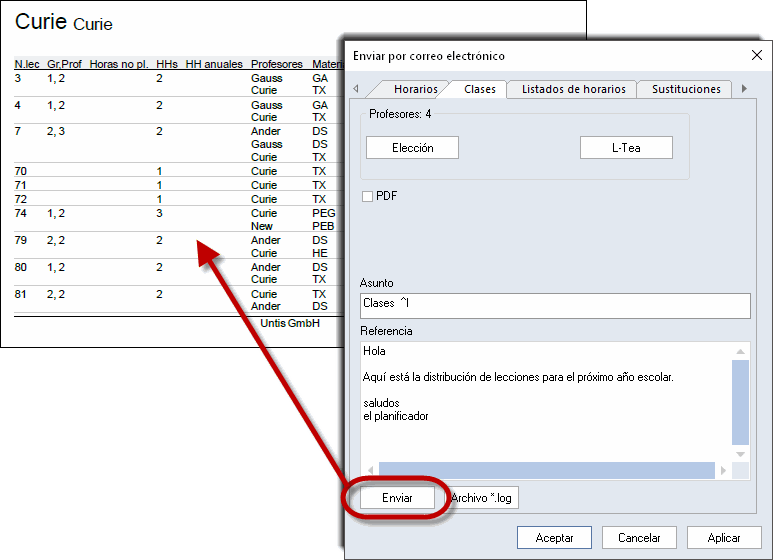Click the 'Hola' line in message
Screen dimensions: 773x560
coord(374,351)
